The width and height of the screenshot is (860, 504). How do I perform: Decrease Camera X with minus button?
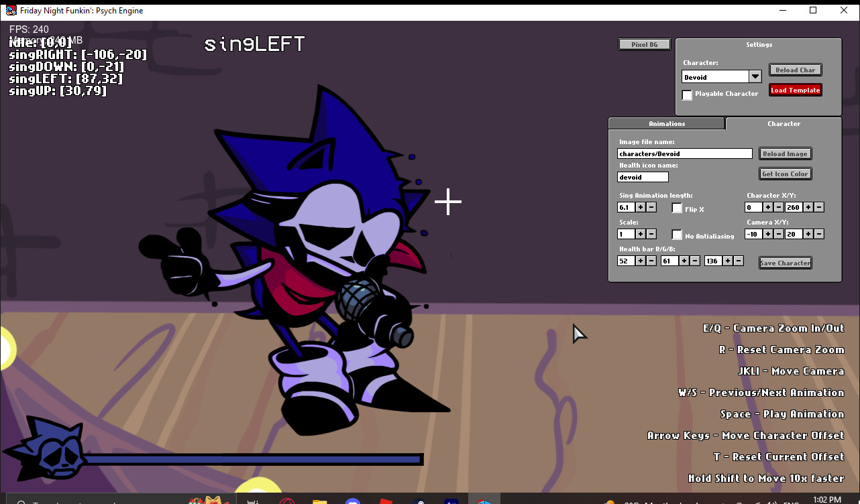779,234
